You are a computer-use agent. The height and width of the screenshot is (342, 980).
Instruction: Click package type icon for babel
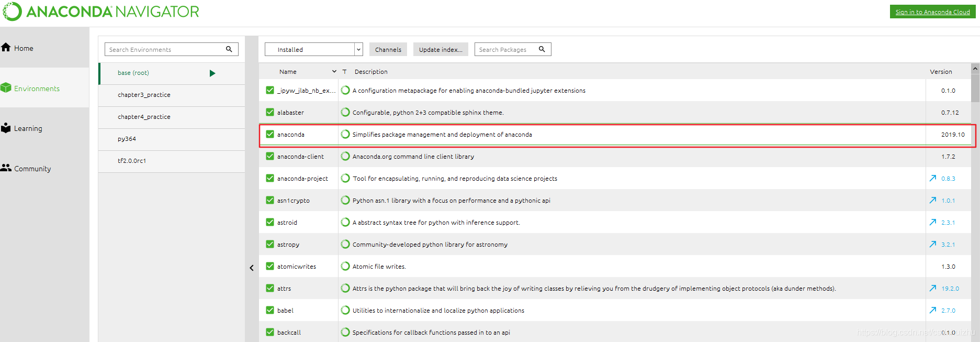[345, 310]
